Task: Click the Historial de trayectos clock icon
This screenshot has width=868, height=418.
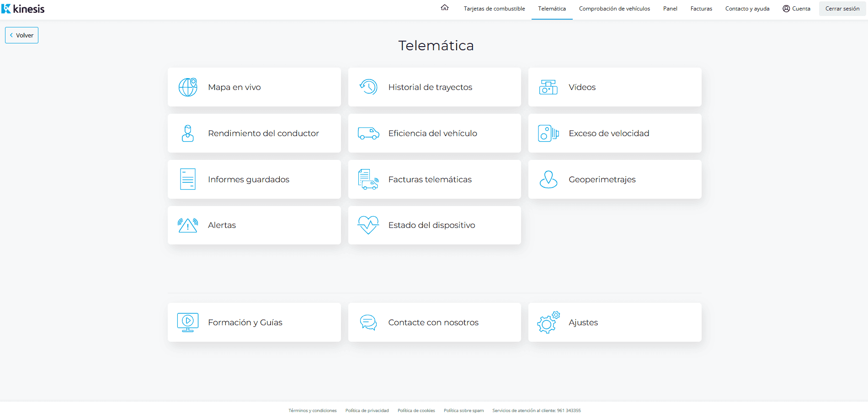Action: (x=368, y=87)
